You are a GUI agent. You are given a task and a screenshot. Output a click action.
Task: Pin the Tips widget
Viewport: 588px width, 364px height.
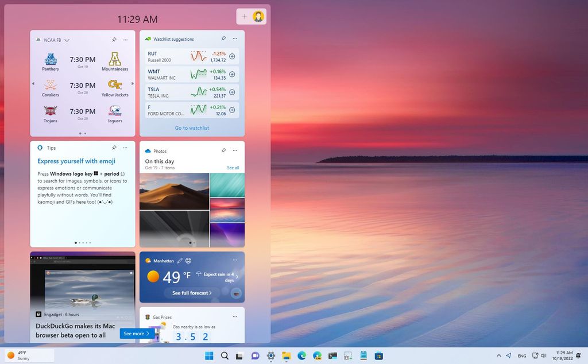113,148
